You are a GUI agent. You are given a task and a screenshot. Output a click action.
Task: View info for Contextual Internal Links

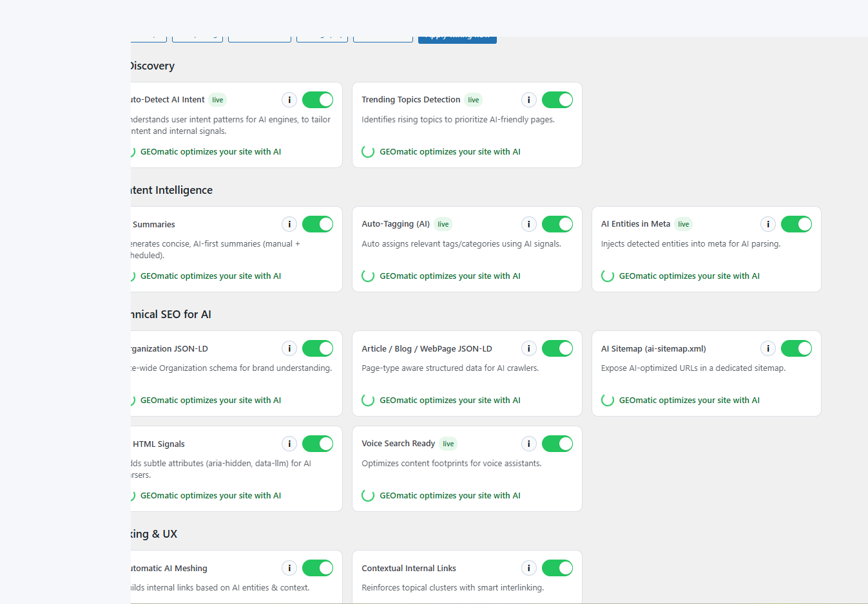pos(529,568)
